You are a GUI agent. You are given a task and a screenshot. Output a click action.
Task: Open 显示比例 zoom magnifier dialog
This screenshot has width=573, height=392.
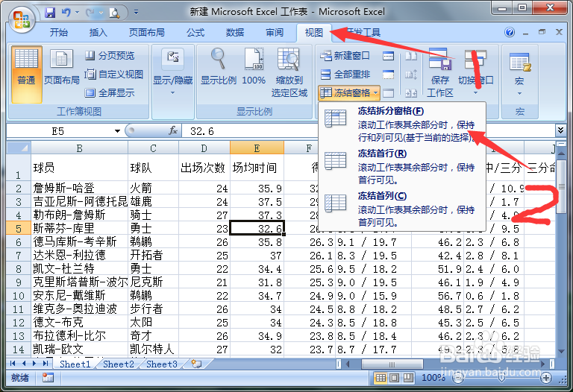[218, 67]
